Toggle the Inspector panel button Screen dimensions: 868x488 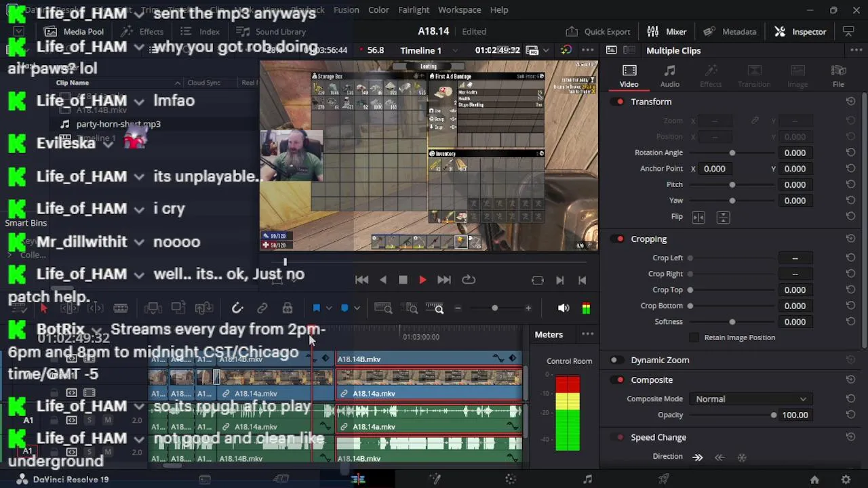click(x=800, y=31)
